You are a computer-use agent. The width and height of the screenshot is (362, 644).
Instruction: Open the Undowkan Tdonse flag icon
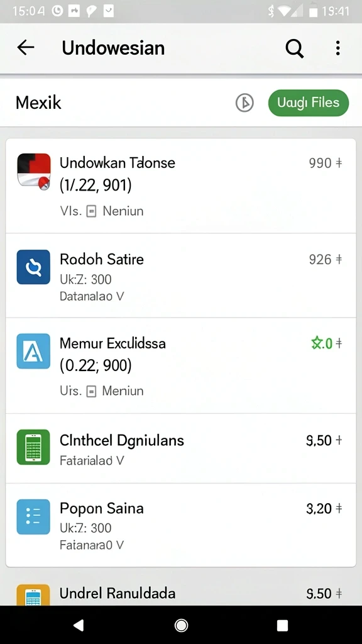pos(34,172)
